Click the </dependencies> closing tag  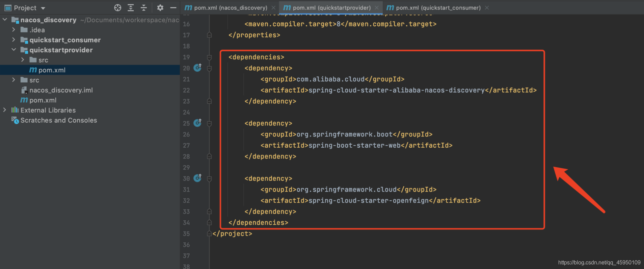[x=258, y=223]
